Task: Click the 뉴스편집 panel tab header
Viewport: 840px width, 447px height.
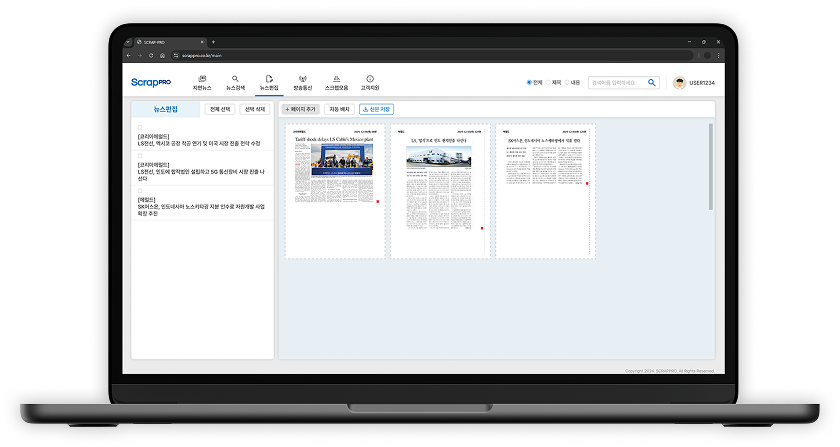Action: click(165, 109)
